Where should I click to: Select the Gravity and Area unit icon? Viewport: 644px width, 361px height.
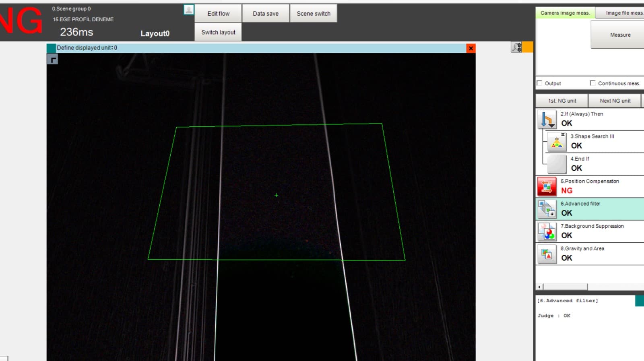(547, 254)
